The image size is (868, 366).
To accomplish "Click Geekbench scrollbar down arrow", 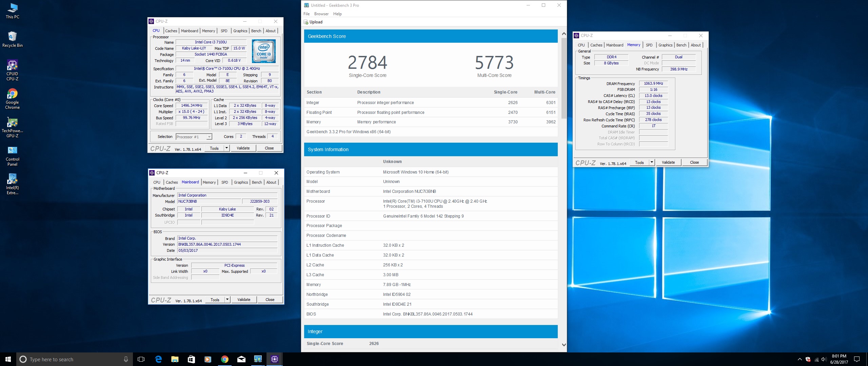I will [x=564, y=345].
